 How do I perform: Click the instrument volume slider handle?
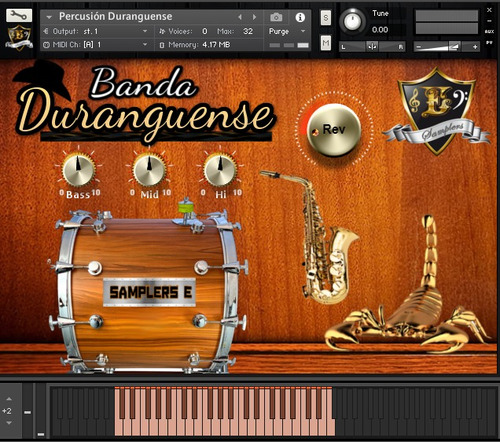[454, 47]
